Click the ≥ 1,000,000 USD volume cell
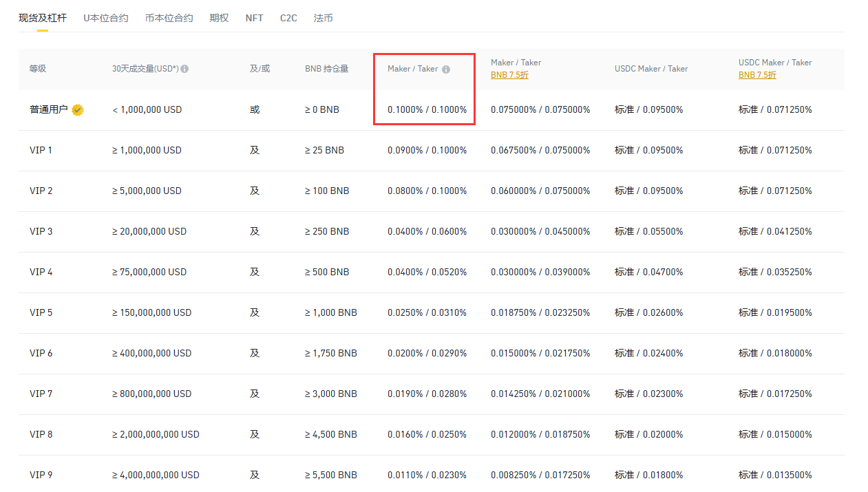Viewport: 868px width, 492px height. tap(147, 150)
